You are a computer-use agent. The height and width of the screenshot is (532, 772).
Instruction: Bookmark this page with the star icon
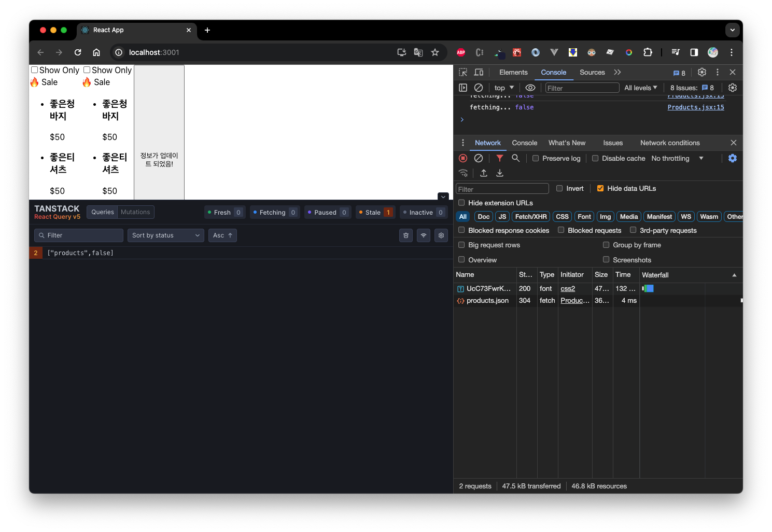tap(435, 52)
